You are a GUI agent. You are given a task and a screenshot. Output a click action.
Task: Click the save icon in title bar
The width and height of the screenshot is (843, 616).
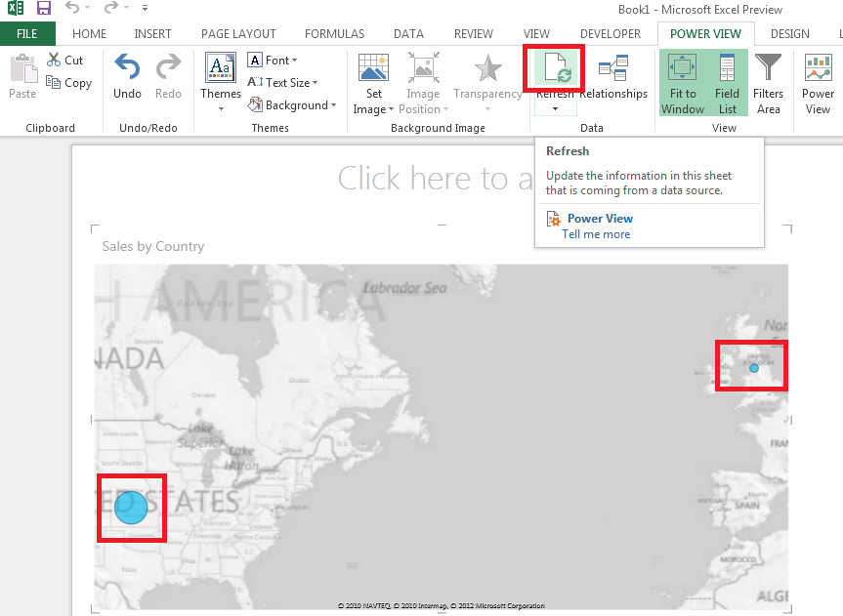(44, 8)
